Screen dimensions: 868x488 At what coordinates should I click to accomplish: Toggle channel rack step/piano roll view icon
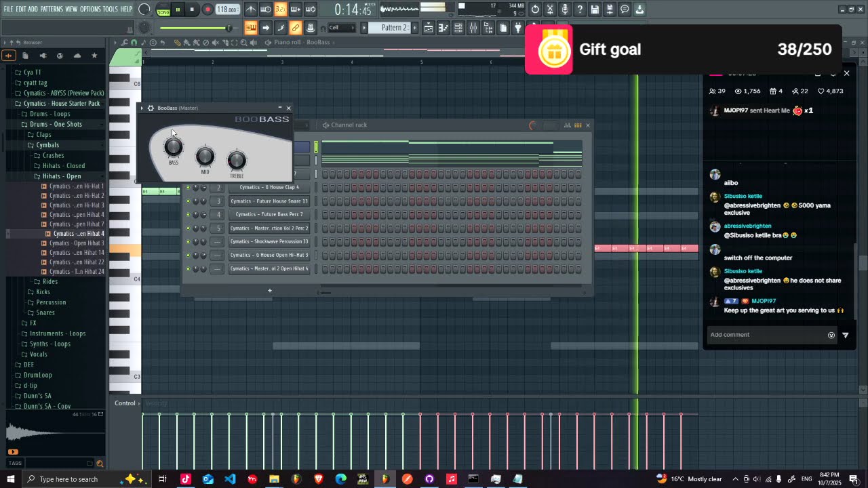[578, 125]
